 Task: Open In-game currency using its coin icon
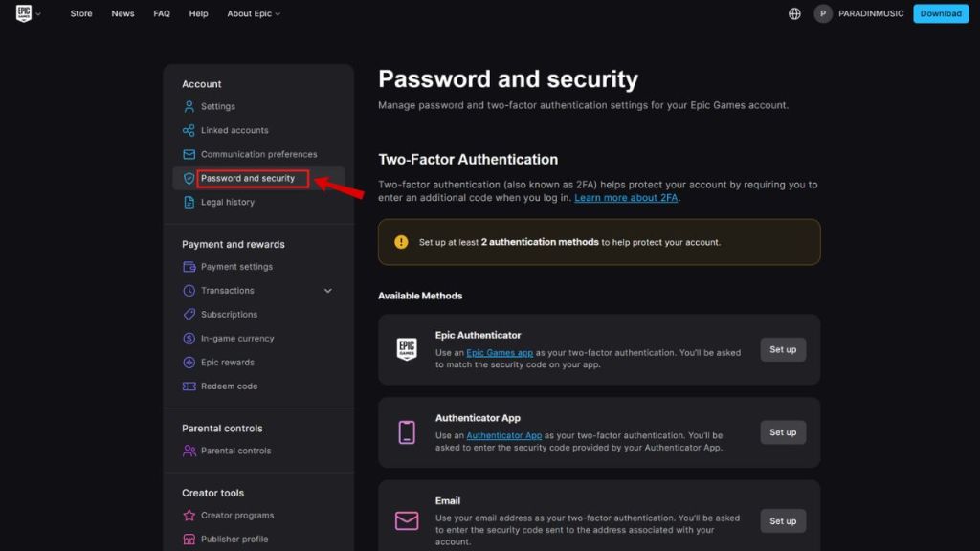coord(188,338)
